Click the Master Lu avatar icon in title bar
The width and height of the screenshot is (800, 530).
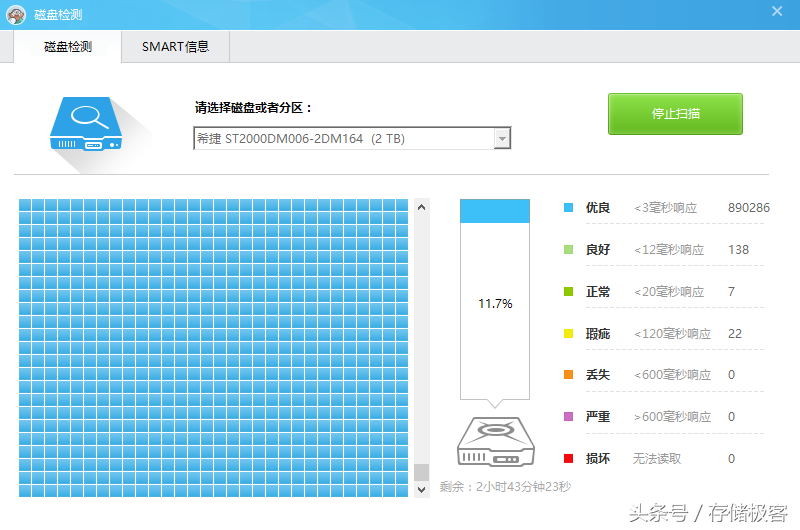coord(16,15)
